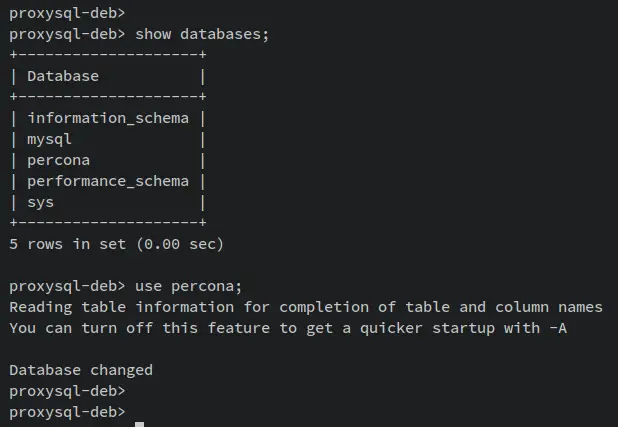Click the top border line of the results table

pyautogui.click(x=108, y=55)
